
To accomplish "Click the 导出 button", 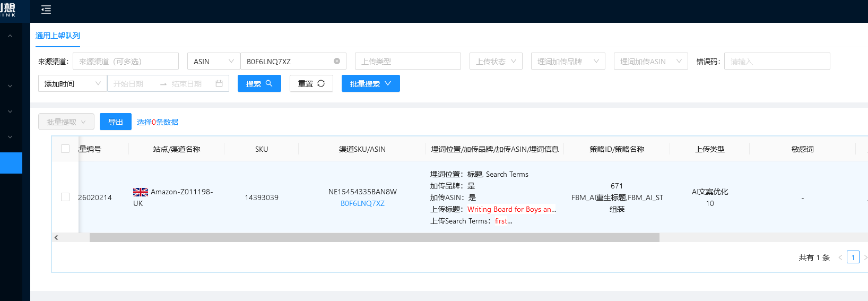I will point(116,122).
